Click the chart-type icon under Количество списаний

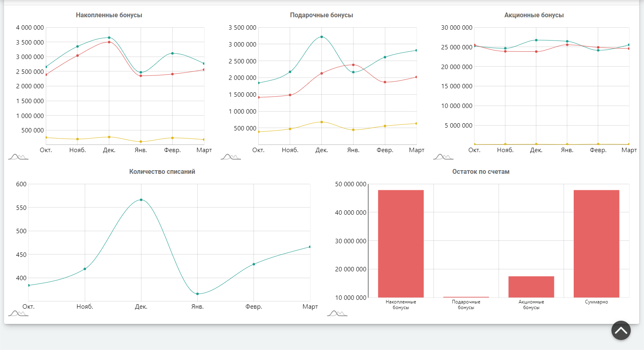(18, 313)
